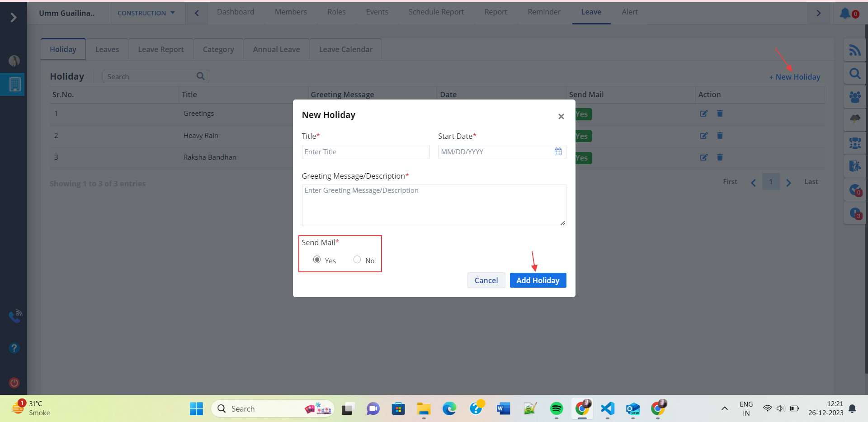Open the Annual Leave tab

point(276,49)
